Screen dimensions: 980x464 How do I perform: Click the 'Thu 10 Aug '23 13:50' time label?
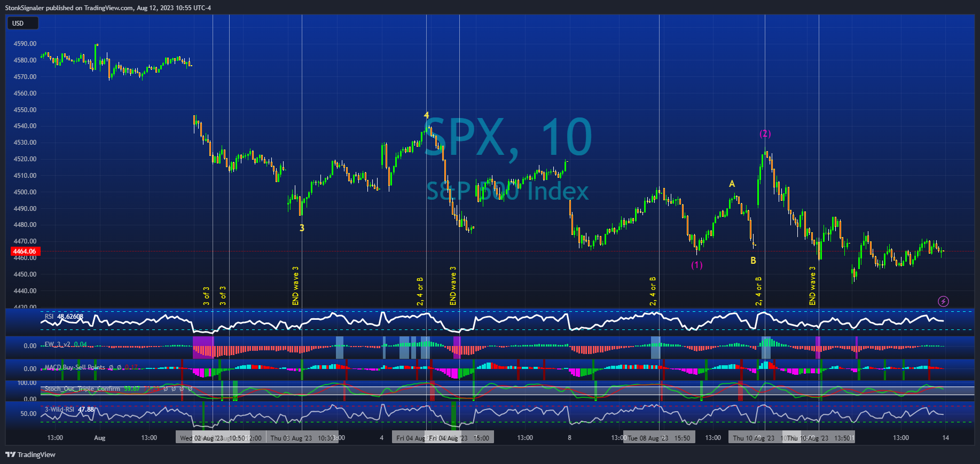click(x=818, y=438)
